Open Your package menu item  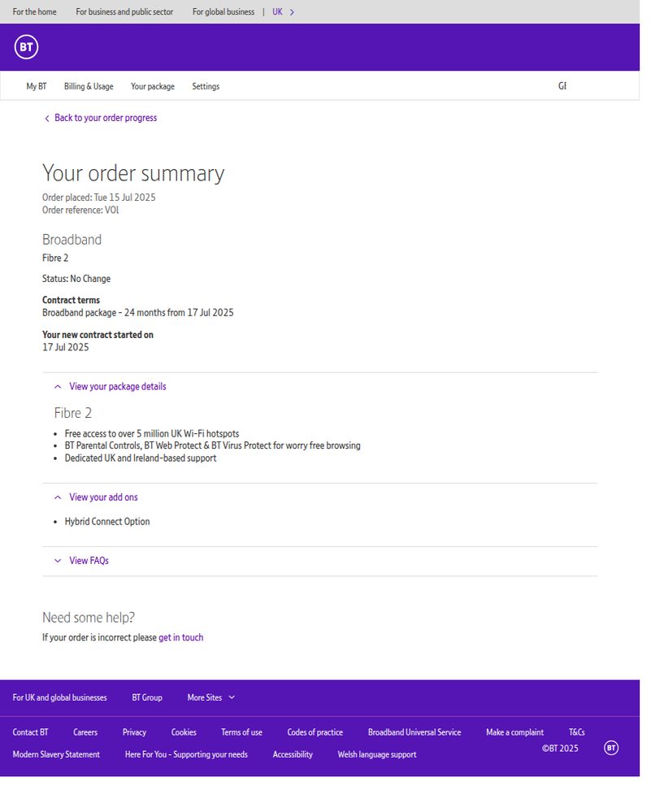[x=153, y=86]
